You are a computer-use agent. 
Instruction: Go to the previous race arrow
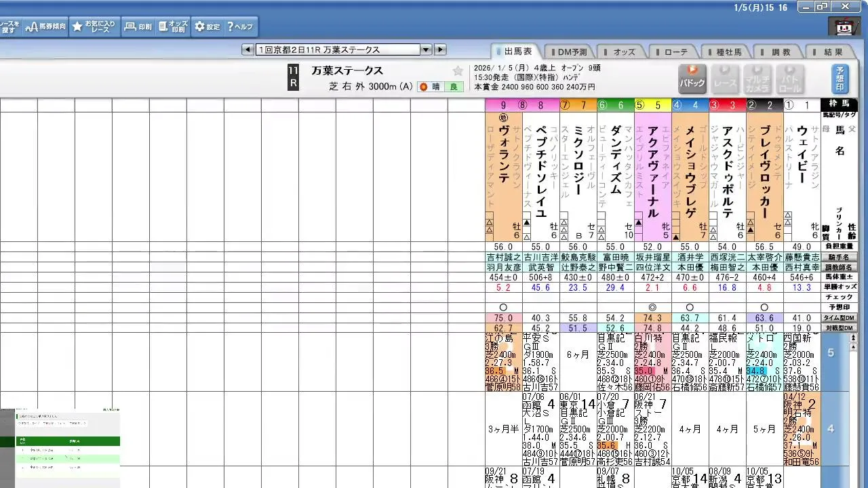(248, 49)
